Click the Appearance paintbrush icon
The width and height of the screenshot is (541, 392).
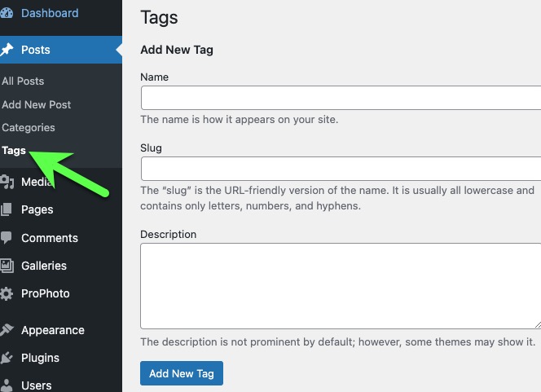[x=7, y=330]
